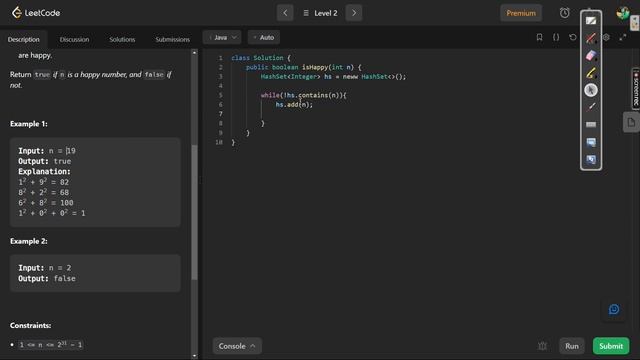Open the user profile avatar
Screen dimensions: 640x360
[x=623, y=13]
